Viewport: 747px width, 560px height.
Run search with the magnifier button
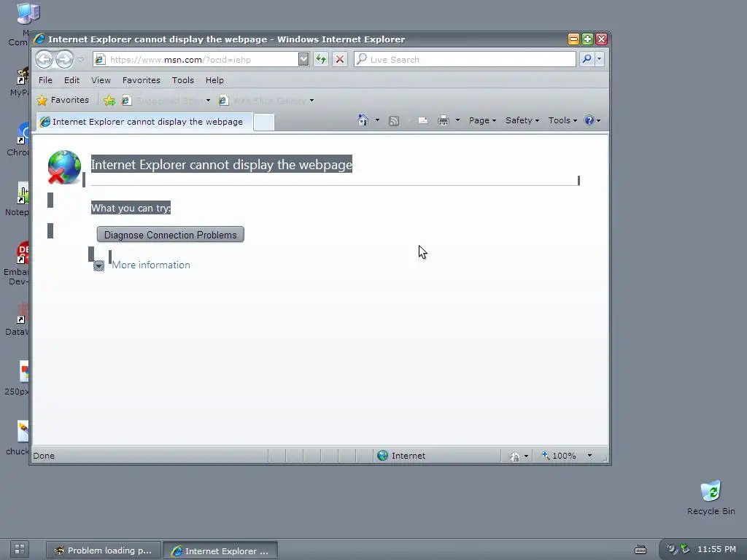pyautogui.click(x=587, y=59)
